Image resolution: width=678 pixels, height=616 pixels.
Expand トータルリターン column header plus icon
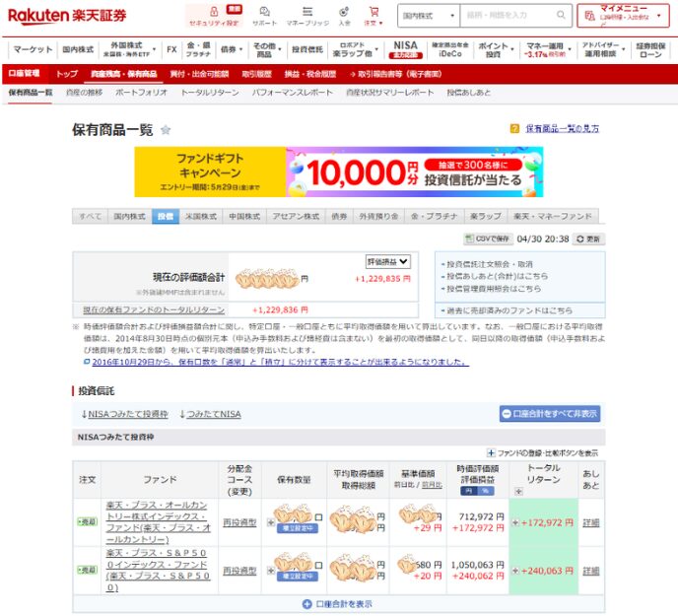pyautogui.click(x=519, y=492)
